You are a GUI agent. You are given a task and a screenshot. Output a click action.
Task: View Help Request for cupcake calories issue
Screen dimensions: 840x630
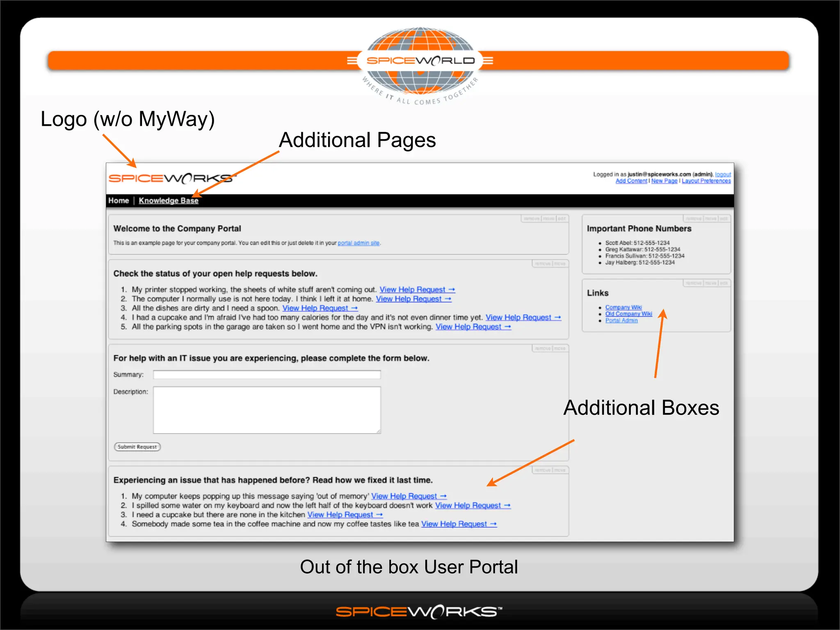pyautogui.click(x=523, y=317)
